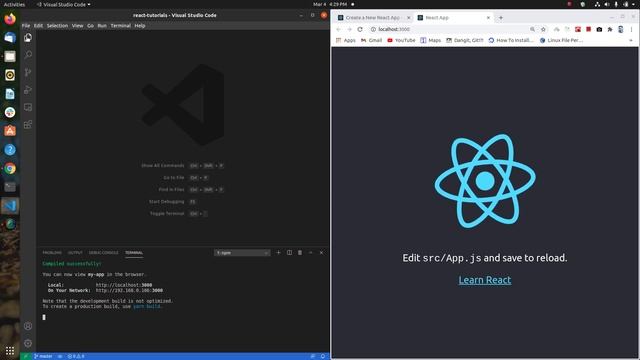Image resolution: width=640 pixels, height=360 pixels.
Task: Close the 'React App' Chrome tab
Action: 488,18
